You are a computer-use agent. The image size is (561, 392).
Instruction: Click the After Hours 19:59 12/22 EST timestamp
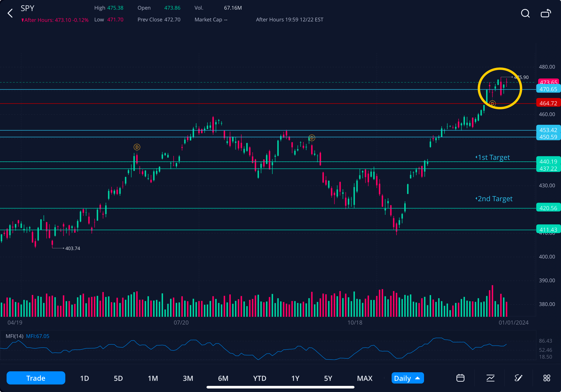[289, 20]
